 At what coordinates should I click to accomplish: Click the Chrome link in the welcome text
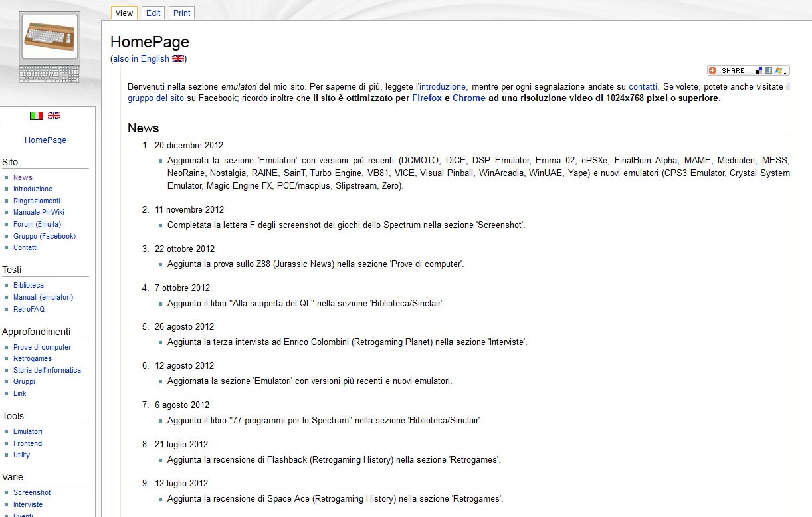(x=469, y=98)
